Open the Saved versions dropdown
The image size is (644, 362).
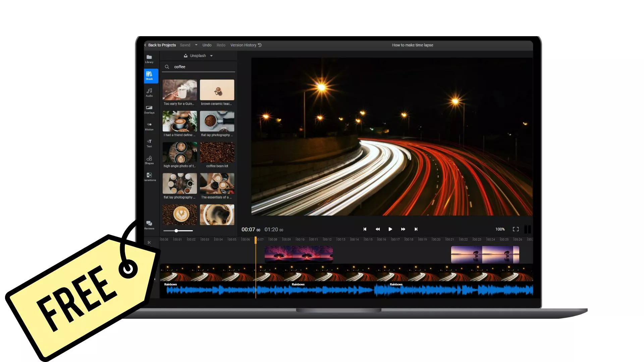196,45
